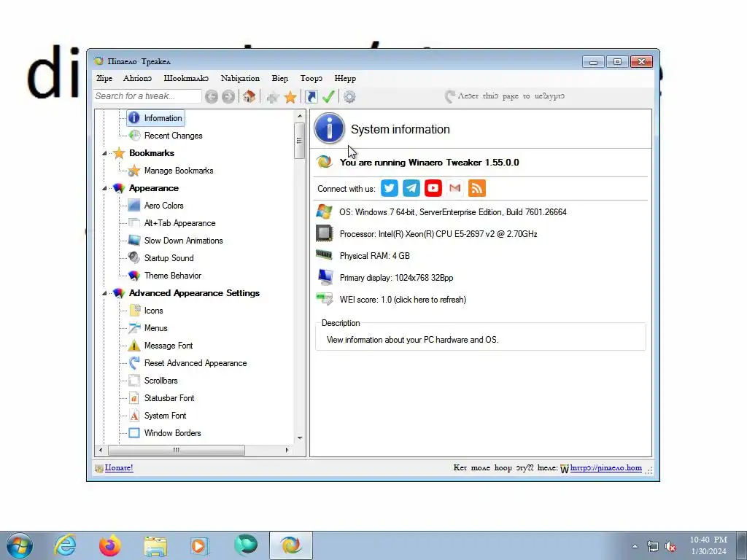Open the settings gear icon

[349, 97]
